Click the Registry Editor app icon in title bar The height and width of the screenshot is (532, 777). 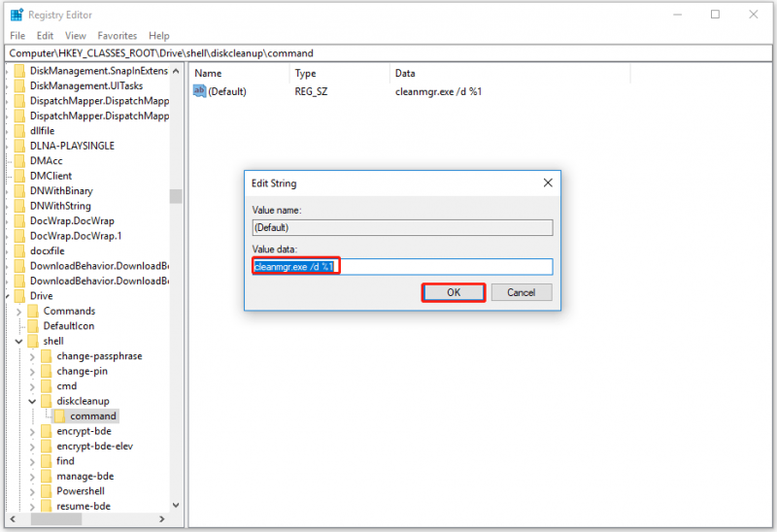(x=17, y=15)
